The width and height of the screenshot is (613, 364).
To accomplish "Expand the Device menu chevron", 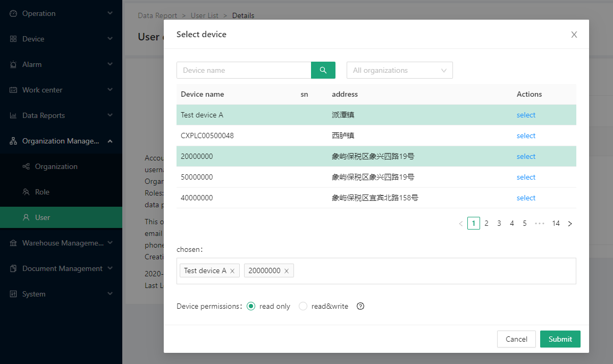I will coord(110,38).
